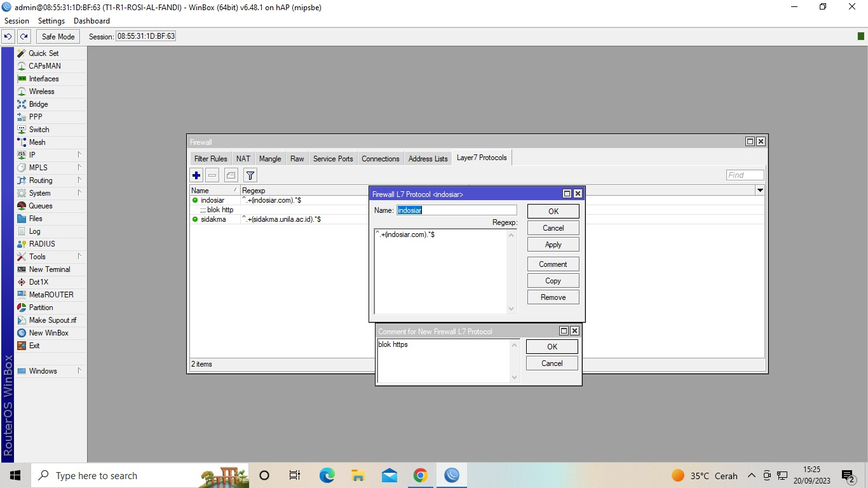Click Apply in the L7 Protocol dialog
Image resolution: width=868 pixels, height=488 pixels.
coord(553,245)
